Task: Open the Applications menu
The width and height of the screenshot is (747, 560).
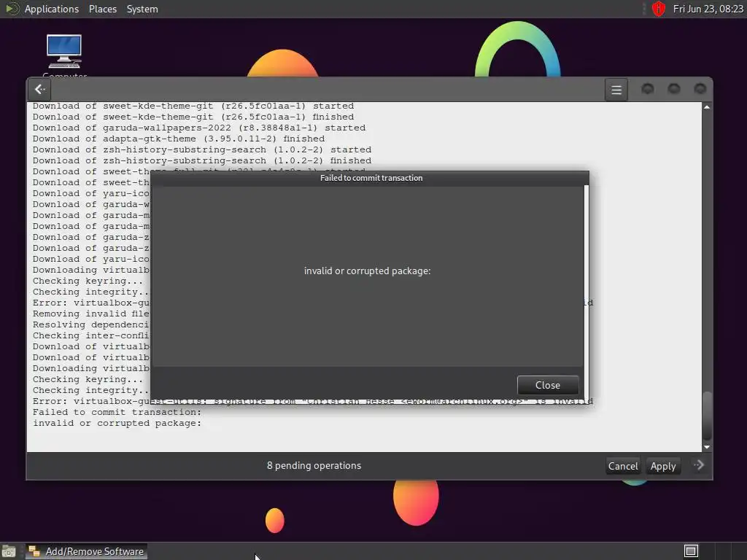Action: (52, 9)
